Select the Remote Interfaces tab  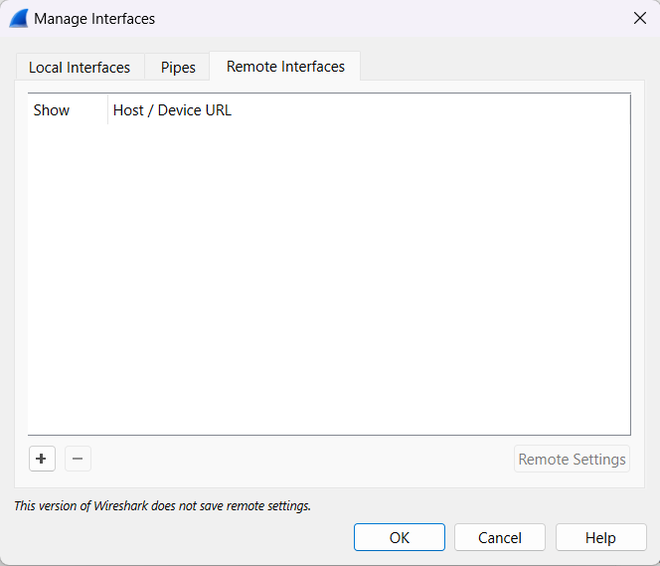285,67
